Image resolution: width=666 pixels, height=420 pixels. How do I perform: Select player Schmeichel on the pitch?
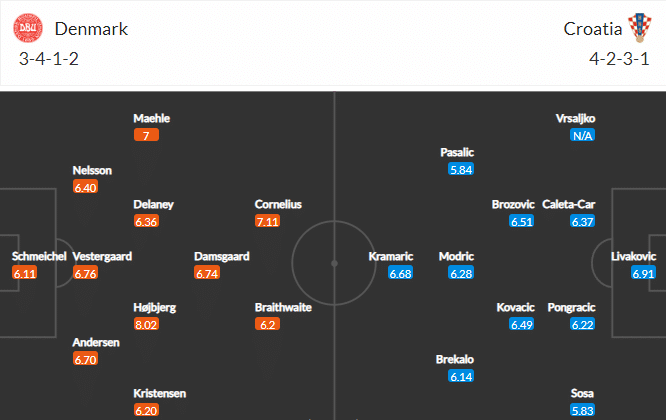click(40, 256)
